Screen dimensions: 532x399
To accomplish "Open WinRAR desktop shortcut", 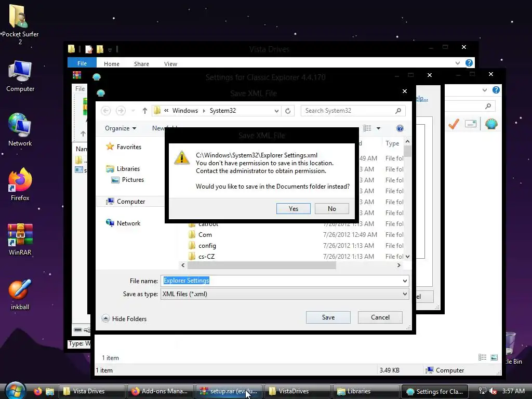I will [20, 240].
